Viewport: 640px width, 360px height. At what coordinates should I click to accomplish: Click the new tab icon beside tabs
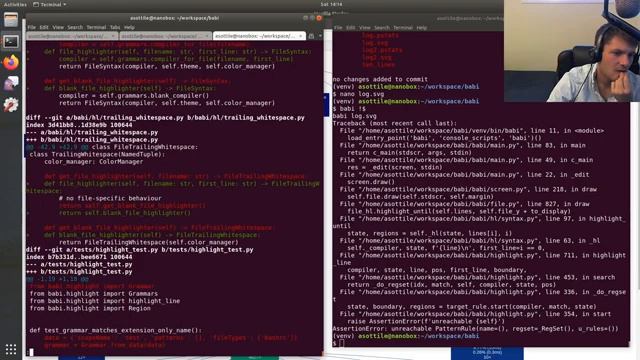click(x=311, y=36)
